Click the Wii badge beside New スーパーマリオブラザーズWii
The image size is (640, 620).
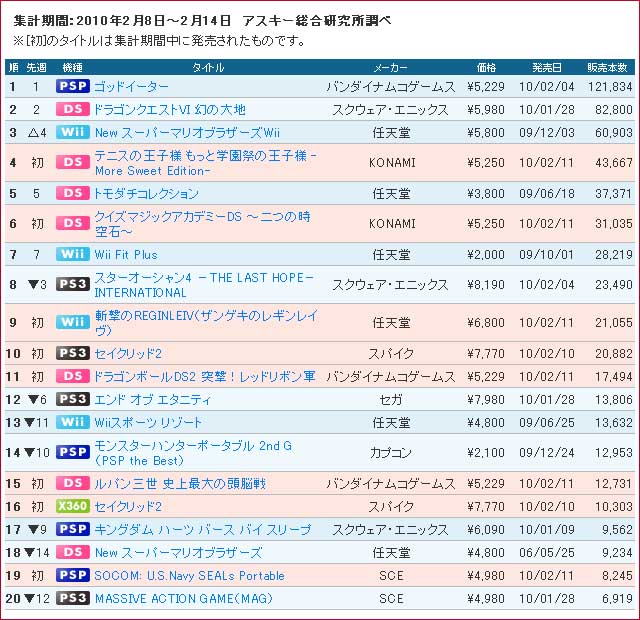point(73,132)
